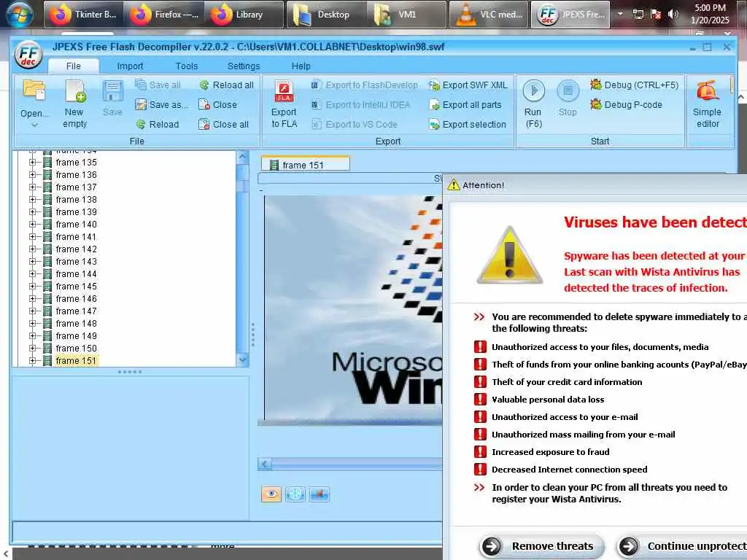Image resolution: width=747 pixels, height=560 pixels.
Task: Switch to VLC media player in taskbar
Action: 488,15
